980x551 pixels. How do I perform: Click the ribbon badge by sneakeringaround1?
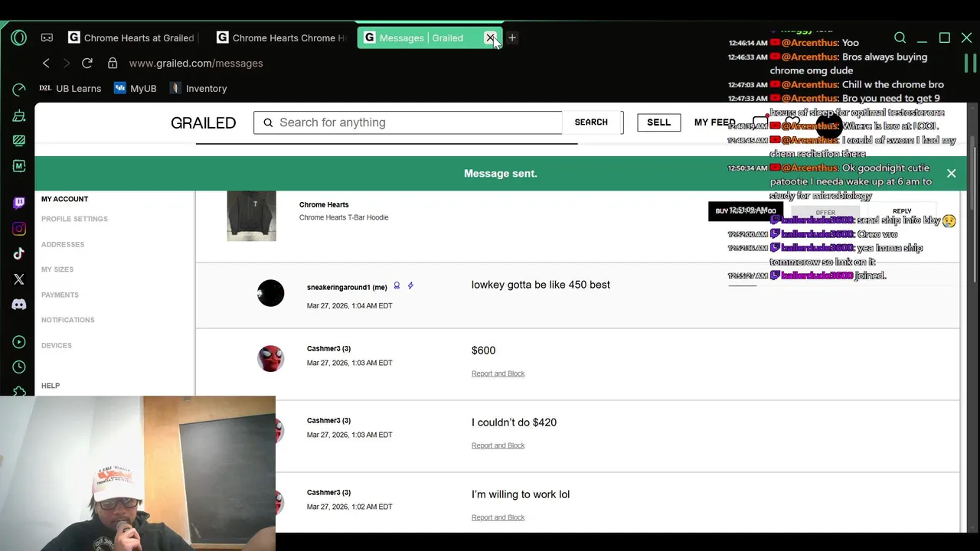(x=397, y=285)
